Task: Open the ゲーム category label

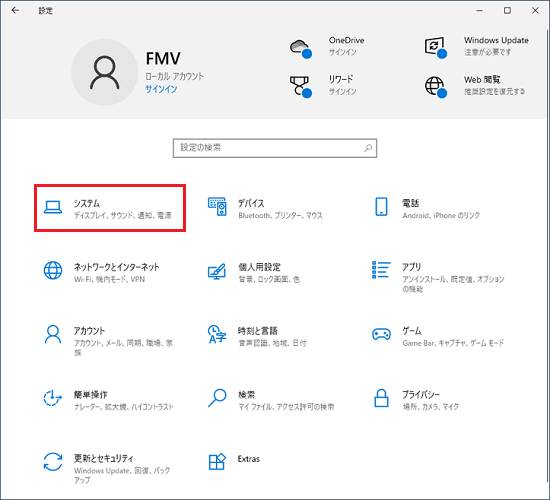Action: pyautogui.click(x=412, y=331)
